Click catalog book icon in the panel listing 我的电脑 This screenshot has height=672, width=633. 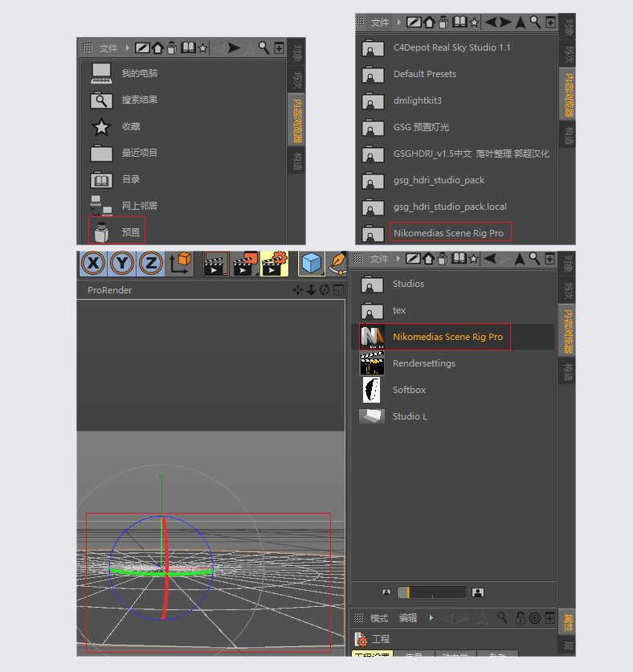pyautogui.click(x=188, y=48)
